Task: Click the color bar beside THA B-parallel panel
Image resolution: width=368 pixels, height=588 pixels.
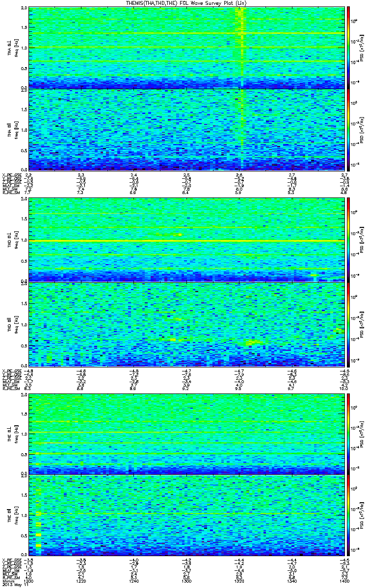Action: coord(348,130)
